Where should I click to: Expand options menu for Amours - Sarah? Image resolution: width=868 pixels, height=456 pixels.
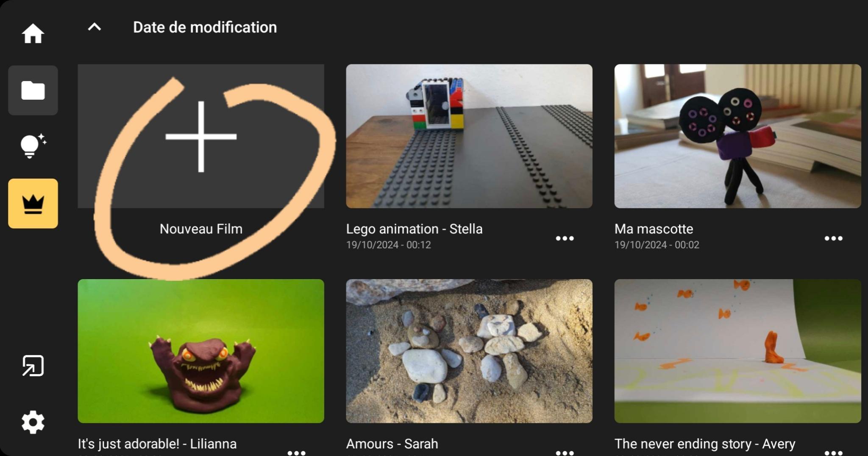coord(565,452)
